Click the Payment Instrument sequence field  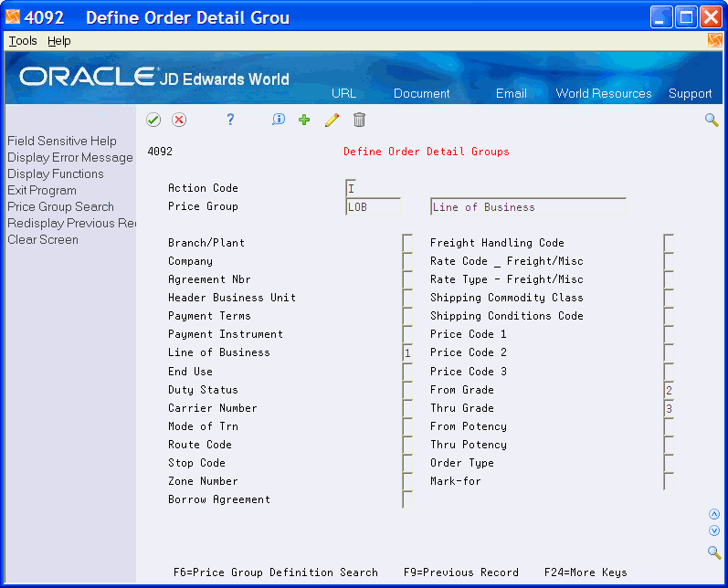(407, 334)
